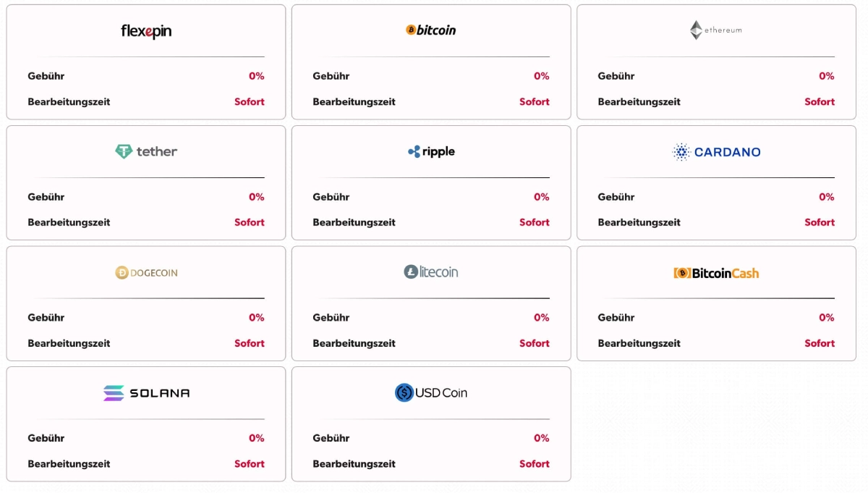Click the flexepin logo
Image resolution: width=868 pixels, height=493 pixels.
(x=146, y=31)
